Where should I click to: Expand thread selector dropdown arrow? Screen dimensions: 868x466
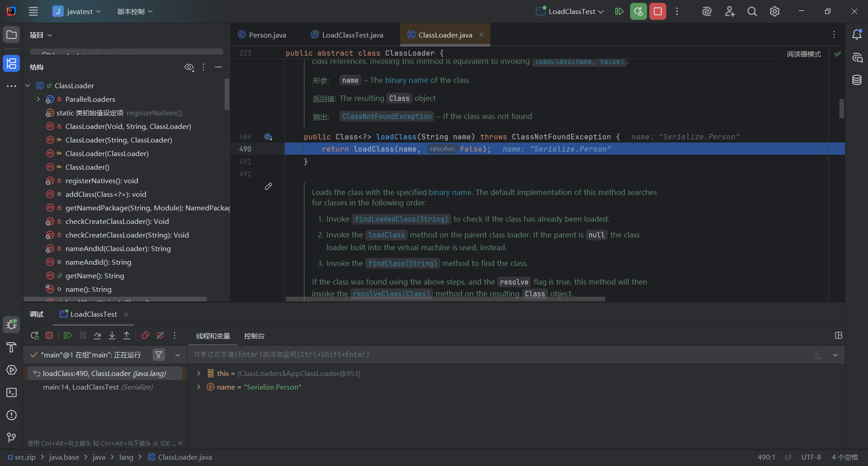pos(178,355)
